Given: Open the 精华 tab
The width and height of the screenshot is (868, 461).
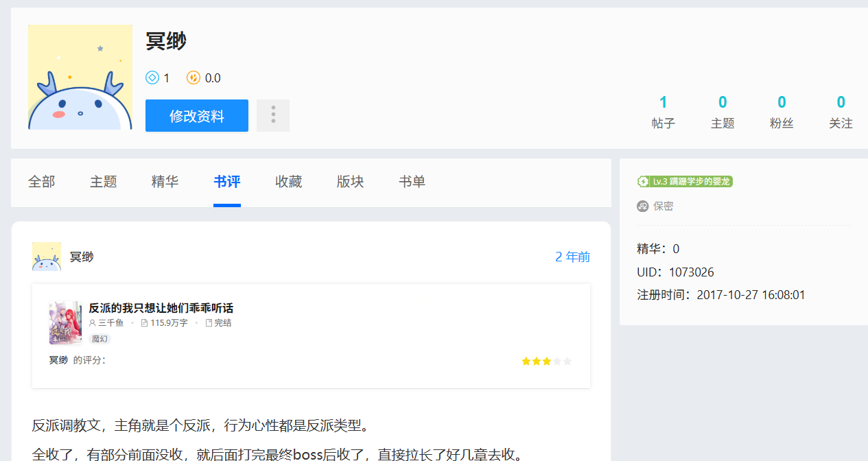Looking at the screenshot, I should (165, 182).
